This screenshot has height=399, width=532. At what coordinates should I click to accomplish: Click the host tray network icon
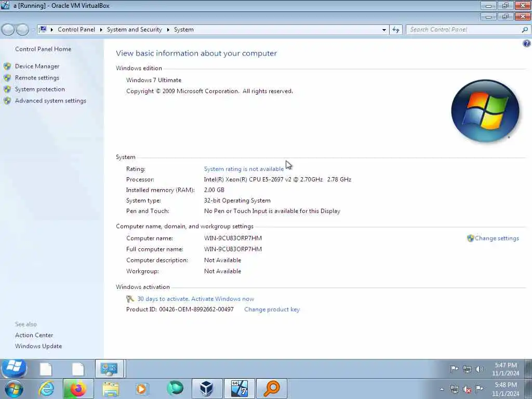(454, 389)
